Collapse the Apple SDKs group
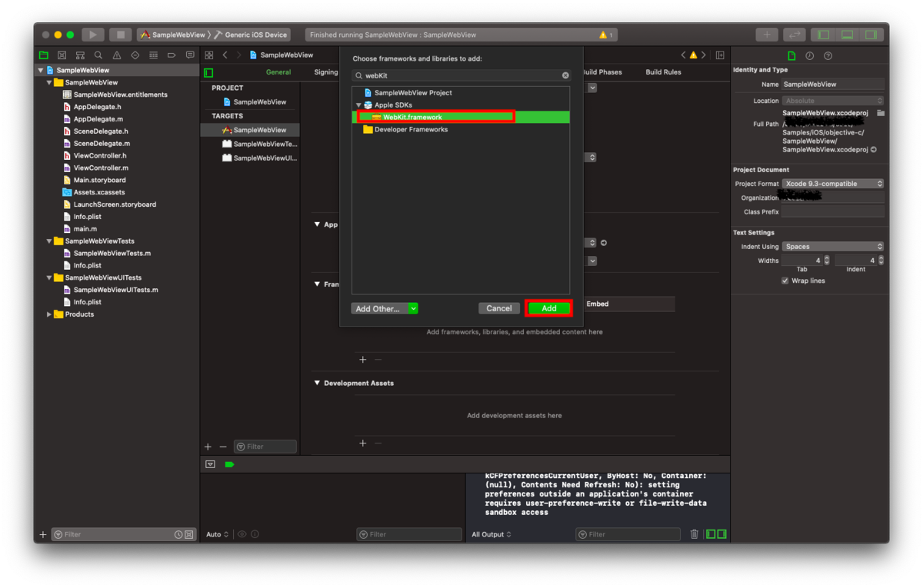Screen dimensions: 923x588 coord(358,105)
